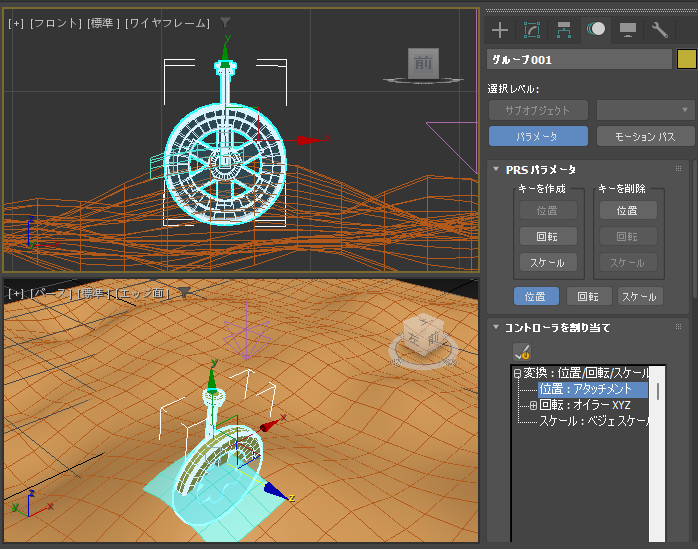Click the object color swatch beside グループ001

[x=686, y=59]
